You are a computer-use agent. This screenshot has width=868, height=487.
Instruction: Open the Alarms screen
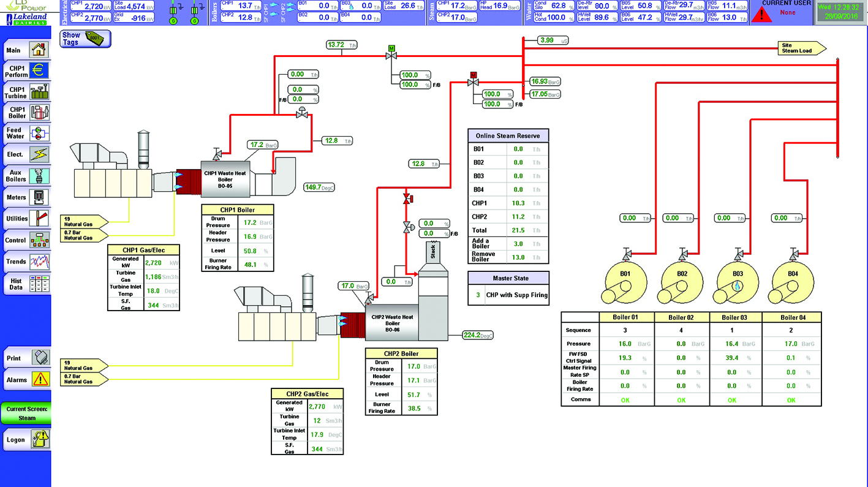tap(26, 379)
